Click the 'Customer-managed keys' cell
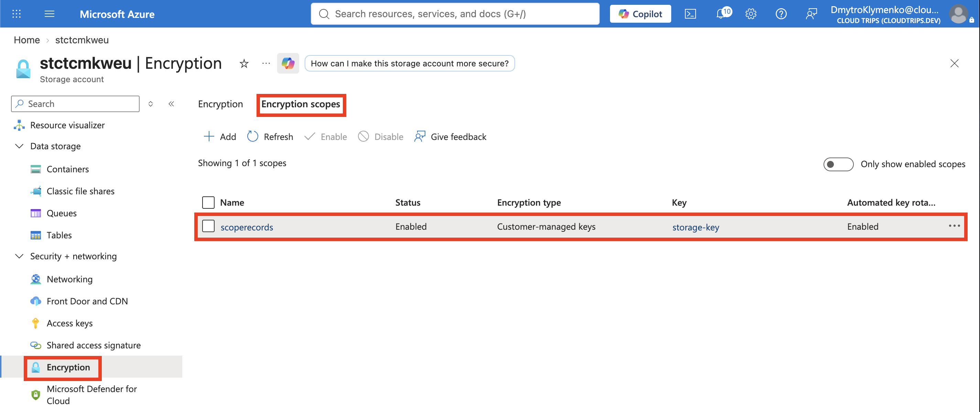Viewport: 980px width, 412px height. pyautogui.click(x=546, y=226)
